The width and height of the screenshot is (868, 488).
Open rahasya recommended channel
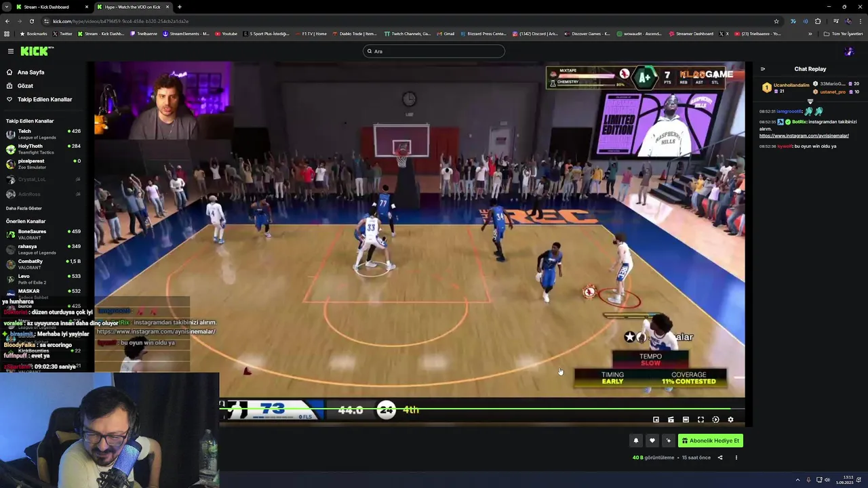(x=43, y=249)
